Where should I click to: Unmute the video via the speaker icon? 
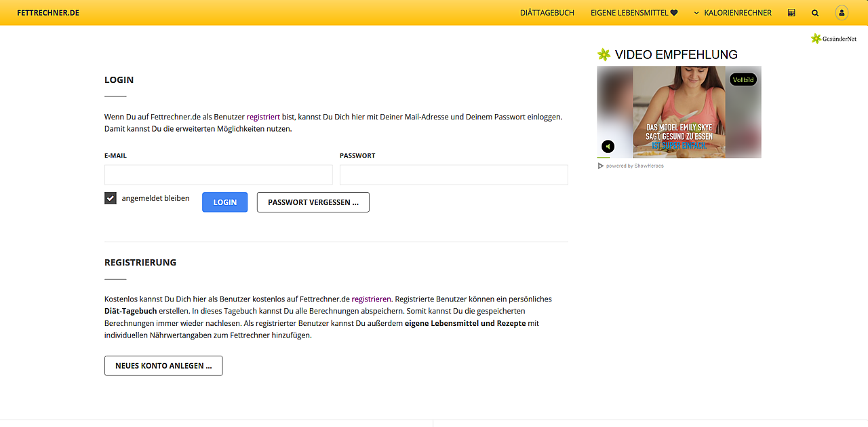[x=608, y=146]
